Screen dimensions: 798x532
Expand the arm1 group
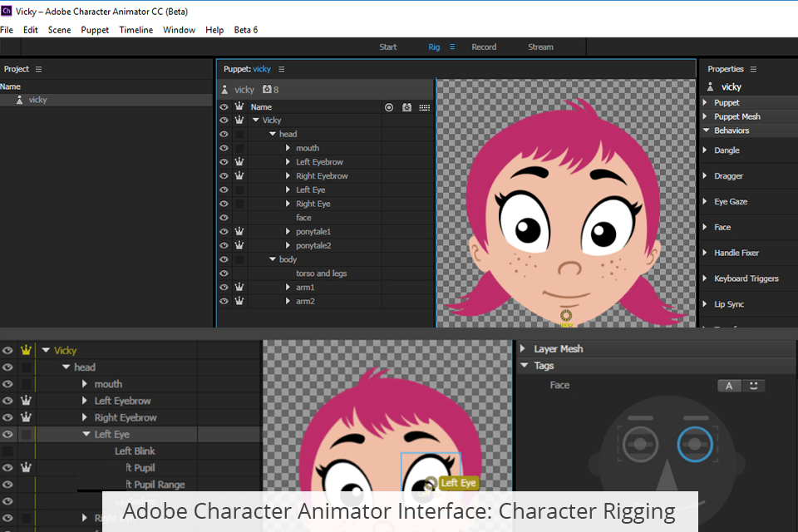288,287
